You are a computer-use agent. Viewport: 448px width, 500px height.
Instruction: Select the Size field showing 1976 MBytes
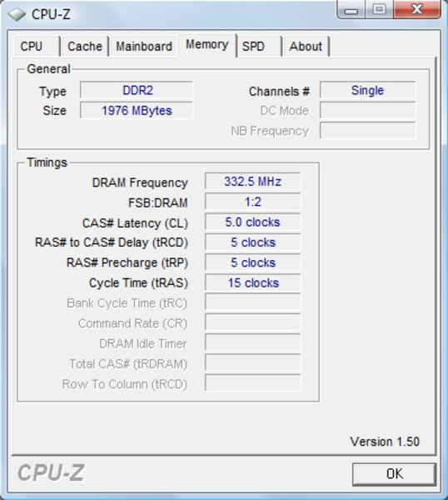[137, 111]
